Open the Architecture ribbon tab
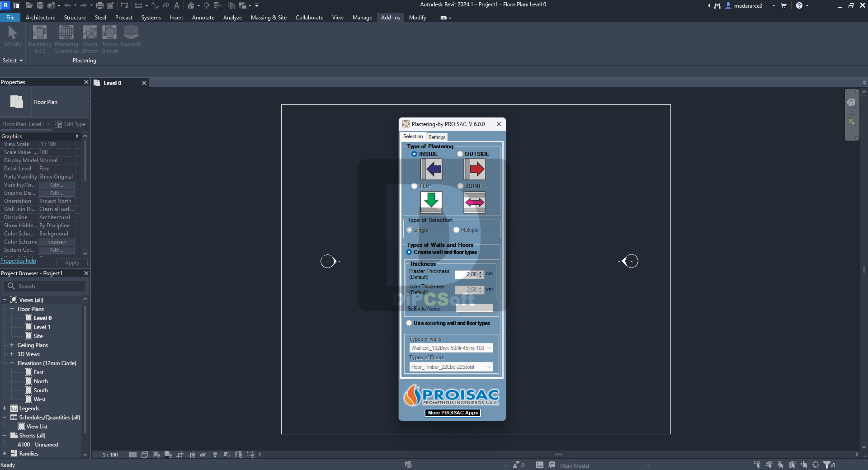The image size is (868, 470). point(40,18)
